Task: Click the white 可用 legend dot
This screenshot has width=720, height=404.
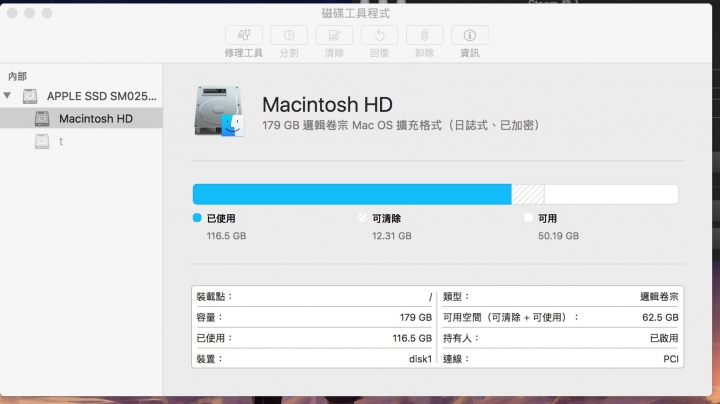Action: (528, 218)
